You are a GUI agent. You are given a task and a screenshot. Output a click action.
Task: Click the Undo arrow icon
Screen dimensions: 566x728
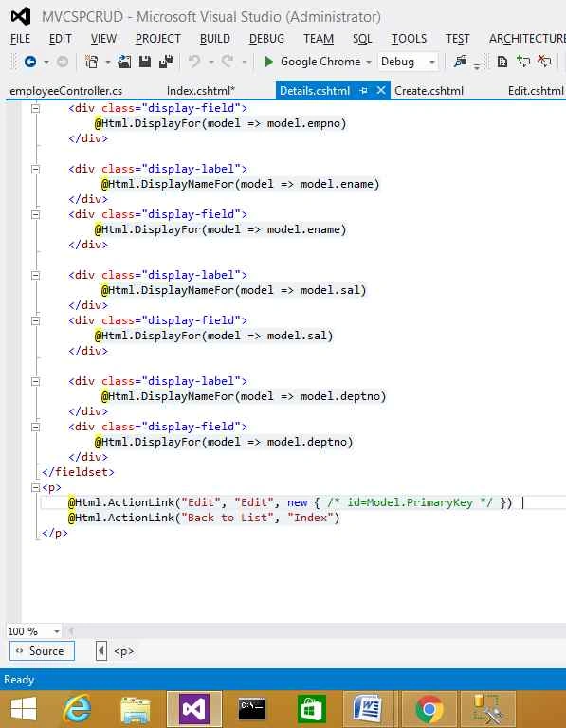(x=194, y=62)
